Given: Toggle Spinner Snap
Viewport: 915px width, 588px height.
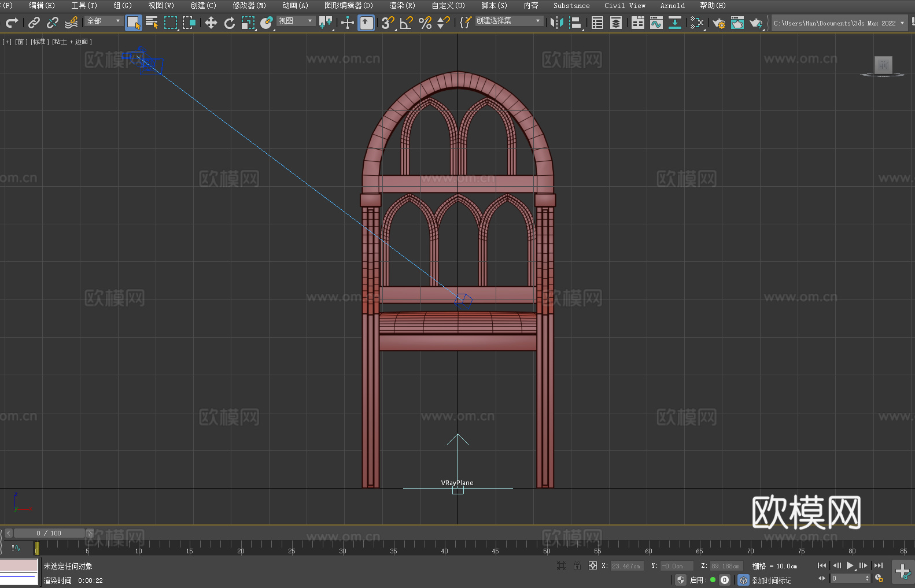Looking at the screenshot, I should [444, 23].
